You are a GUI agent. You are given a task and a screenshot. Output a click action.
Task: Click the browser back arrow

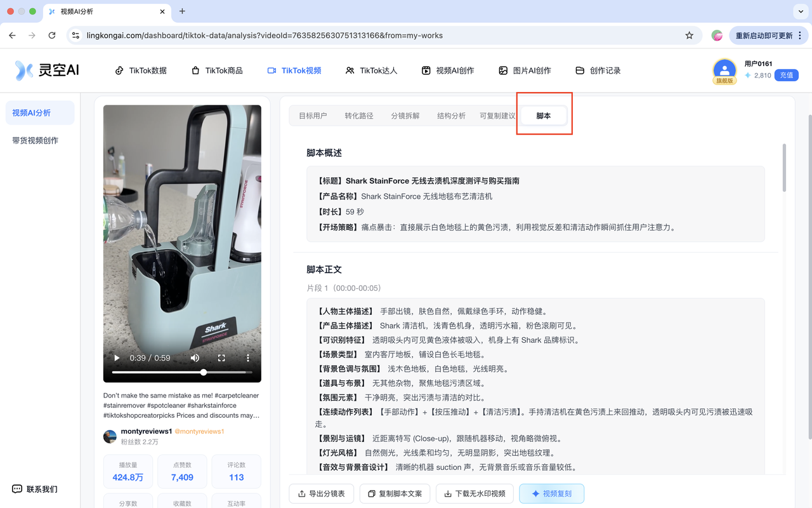point(12,36)
